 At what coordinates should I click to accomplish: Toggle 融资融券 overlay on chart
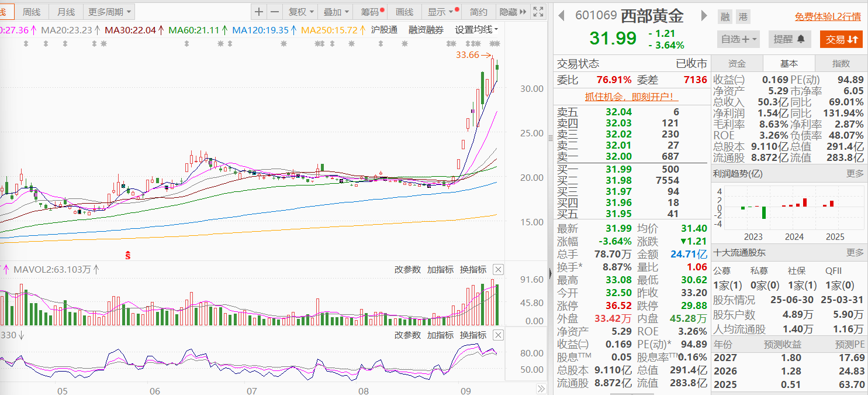point(426,29)
